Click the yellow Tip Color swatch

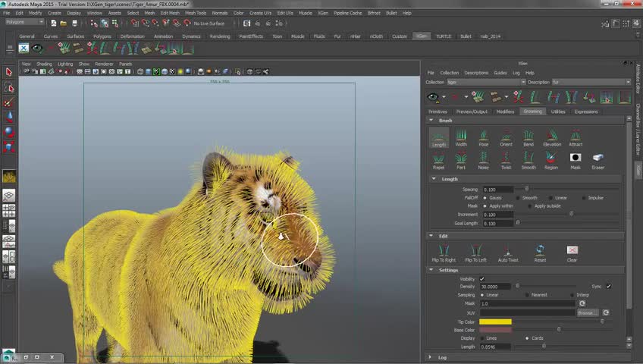(x=495, y=322)
